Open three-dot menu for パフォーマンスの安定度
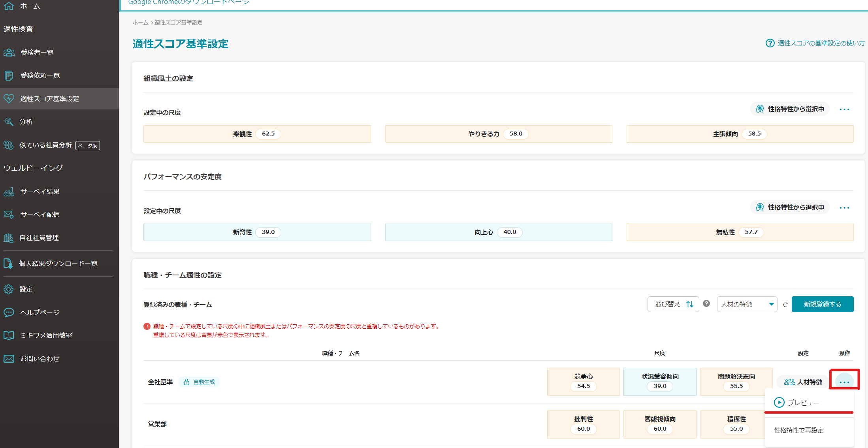 844,208
